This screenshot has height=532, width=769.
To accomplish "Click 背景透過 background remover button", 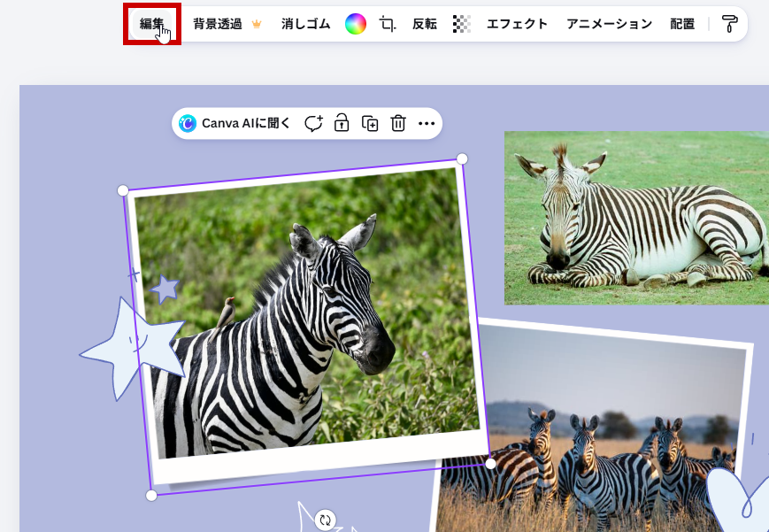I will [x=227, y=24].
